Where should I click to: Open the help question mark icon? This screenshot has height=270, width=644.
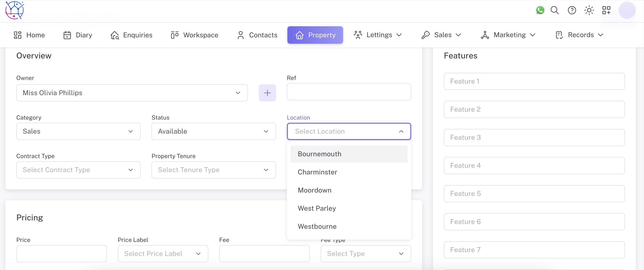572,10
